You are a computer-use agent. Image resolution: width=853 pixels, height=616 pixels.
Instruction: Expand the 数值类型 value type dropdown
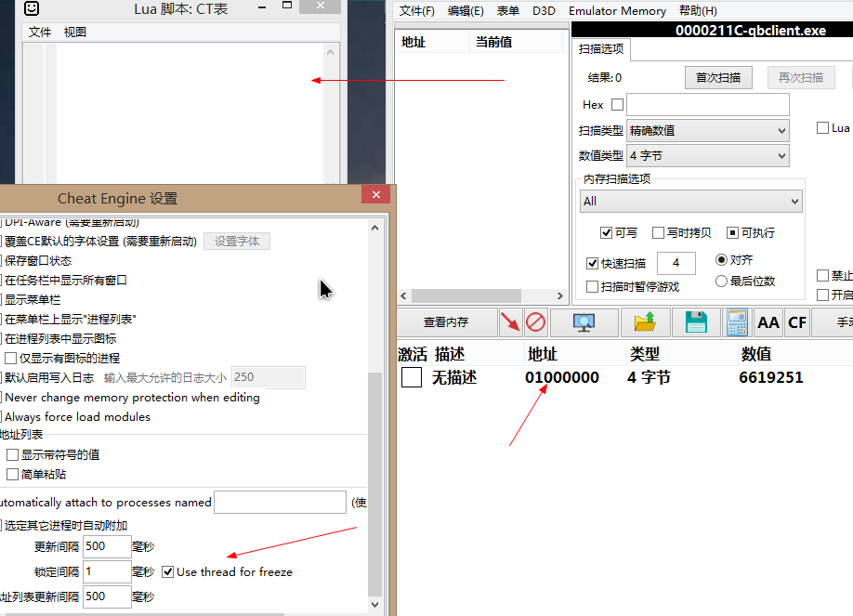[x=708, y=156]
